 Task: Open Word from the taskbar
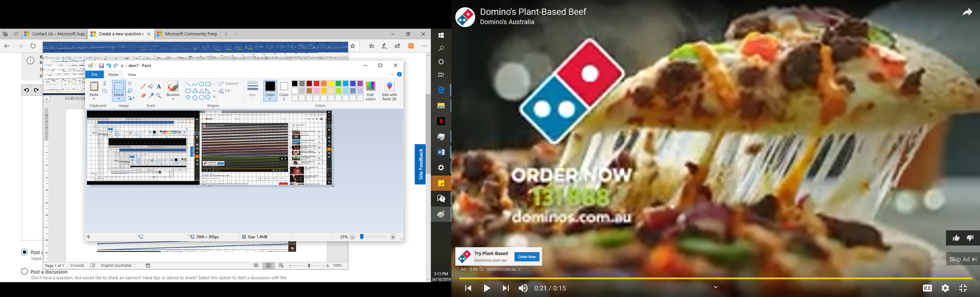441,152
